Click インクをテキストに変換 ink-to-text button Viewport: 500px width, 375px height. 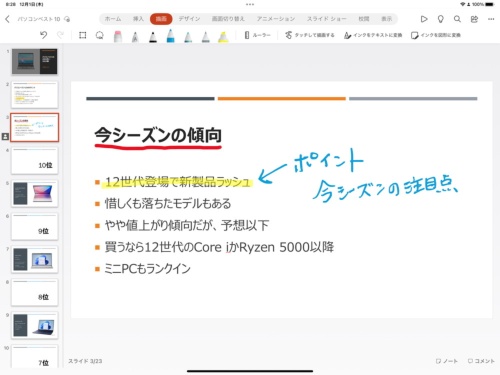coord(373,35)
